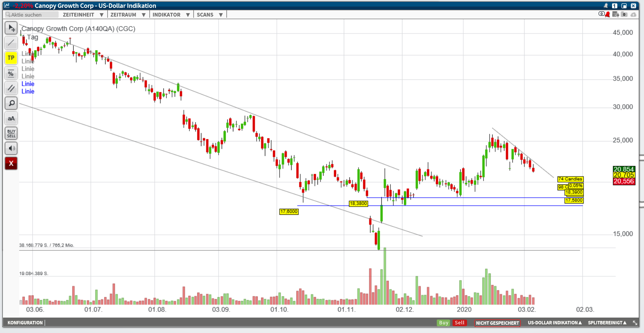Activate the yellow TP tool button
The image size is (644, 333).
click(x=11, y=58)
